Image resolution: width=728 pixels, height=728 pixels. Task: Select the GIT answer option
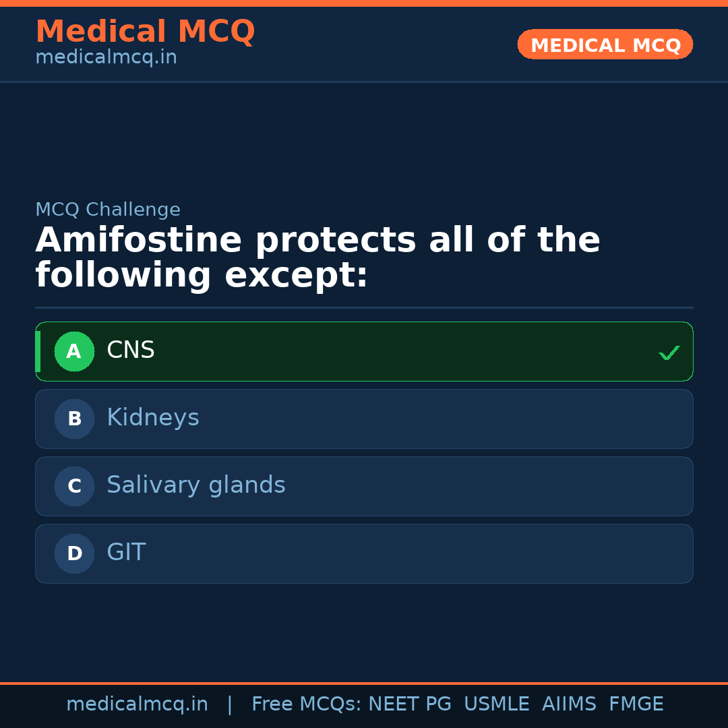(126, 553)
